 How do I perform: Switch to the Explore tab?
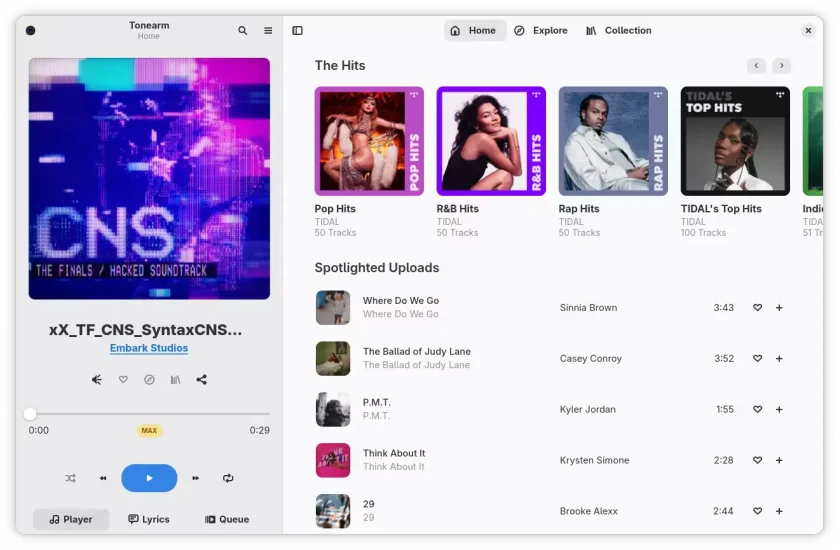(x=541, y=31)
